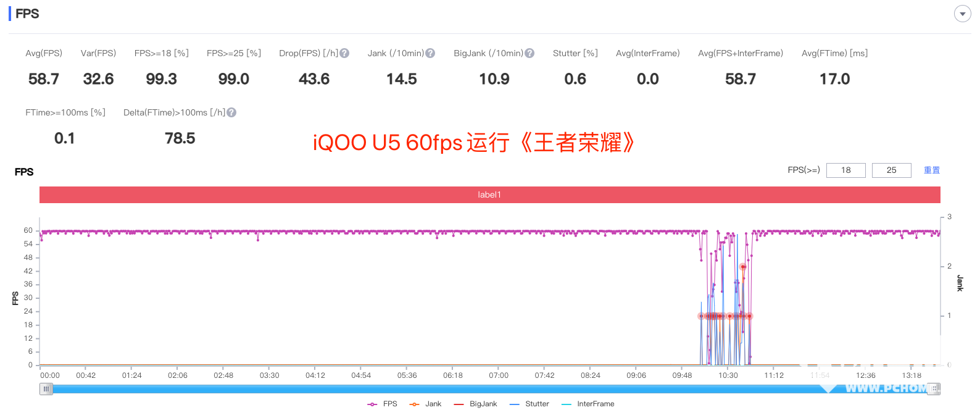This screenshot has width=980, height=410.
Task: Select the red label1 bar
Action: point(490,195)
